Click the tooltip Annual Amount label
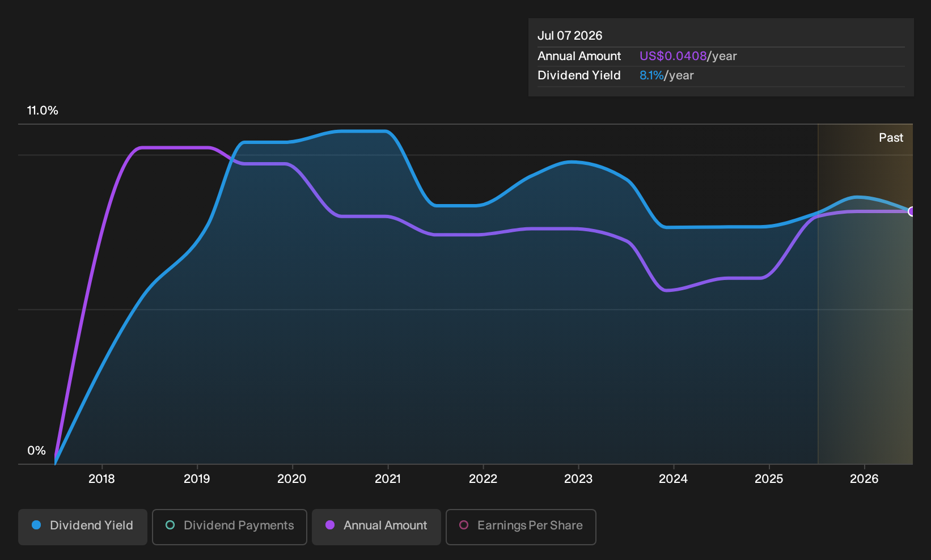The width and height of the screenshot is (931, 560). [579, 56]
